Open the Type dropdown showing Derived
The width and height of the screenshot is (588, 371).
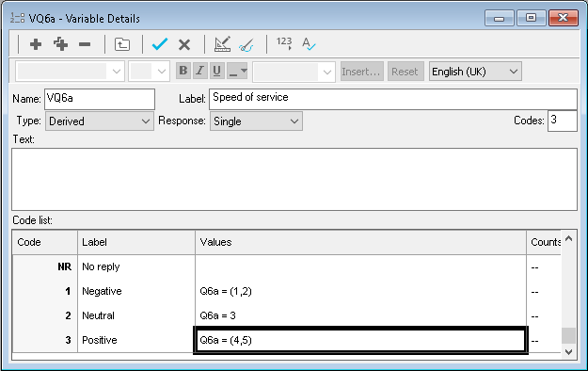(x=100, y=121)
